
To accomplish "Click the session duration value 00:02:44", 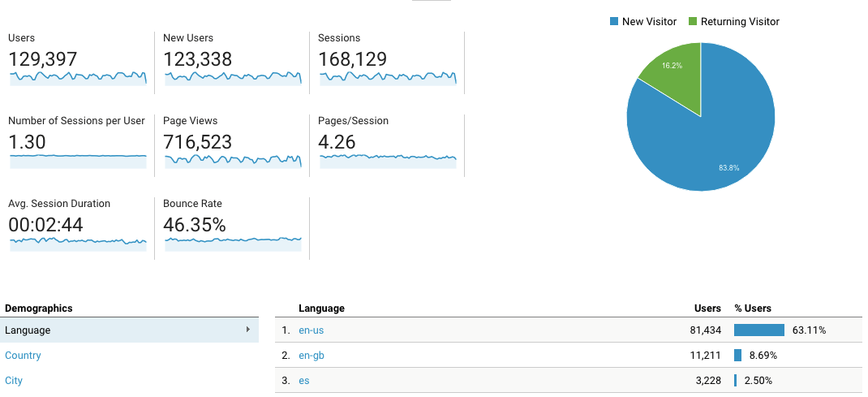I will pyautogui.click(x=46, y=225).
